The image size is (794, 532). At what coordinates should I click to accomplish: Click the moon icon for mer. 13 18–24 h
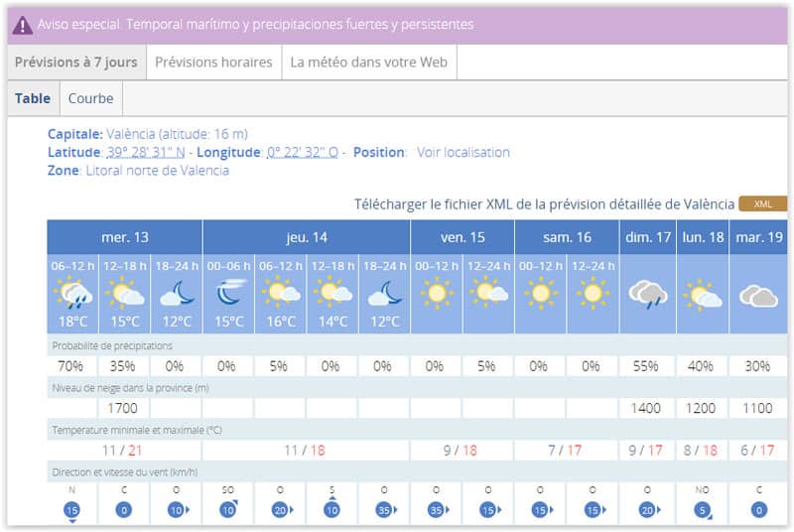[x=177, y=293]
